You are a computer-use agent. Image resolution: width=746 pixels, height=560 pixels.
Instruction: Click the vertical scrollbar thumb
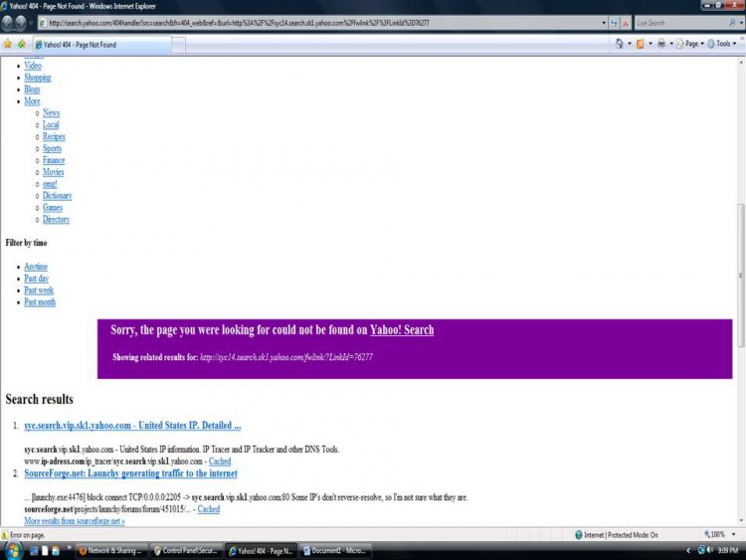[740, 276]
